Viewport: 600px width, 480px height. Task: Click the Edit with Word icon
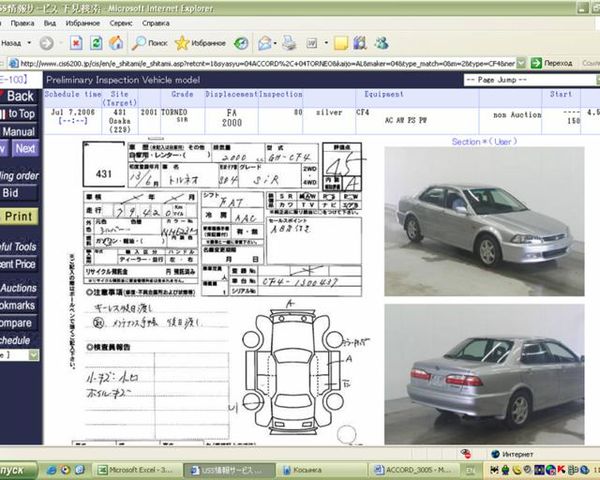(x=312, y=43)
